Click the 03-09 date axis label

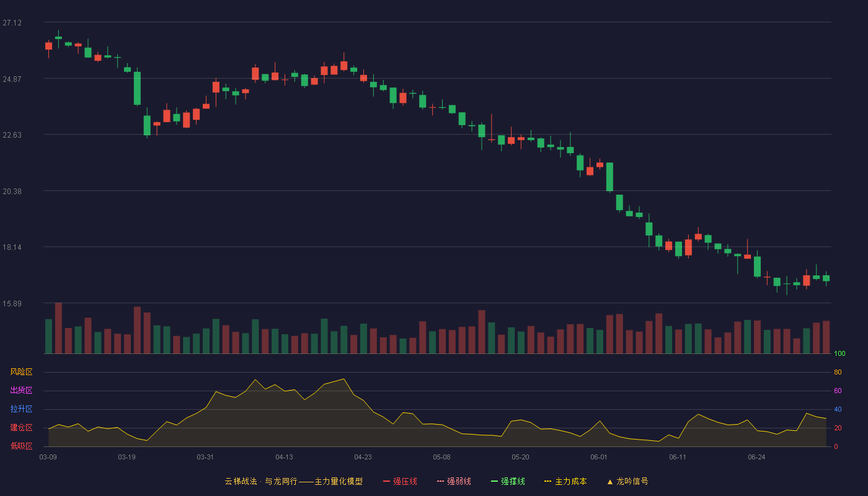(48, 457)
